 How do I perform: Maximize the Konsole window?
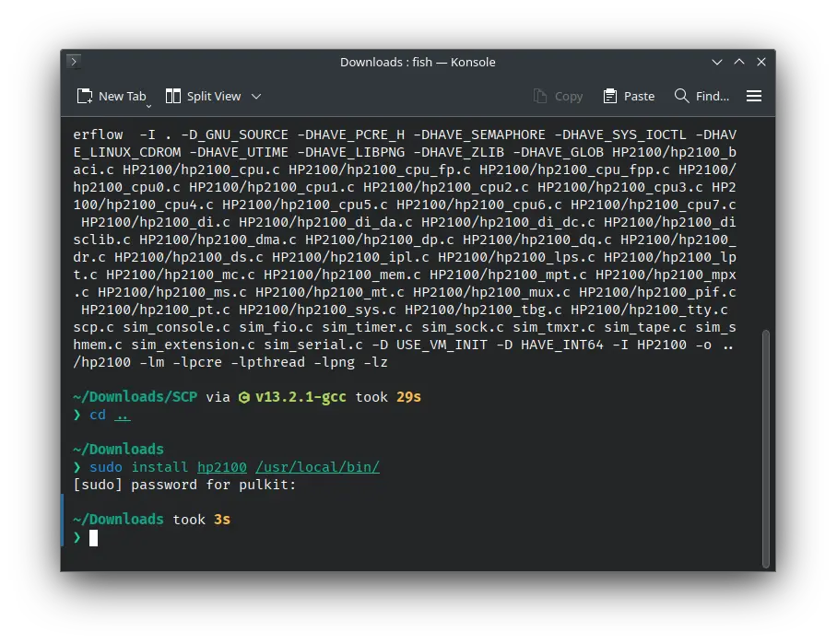point(739,62)
